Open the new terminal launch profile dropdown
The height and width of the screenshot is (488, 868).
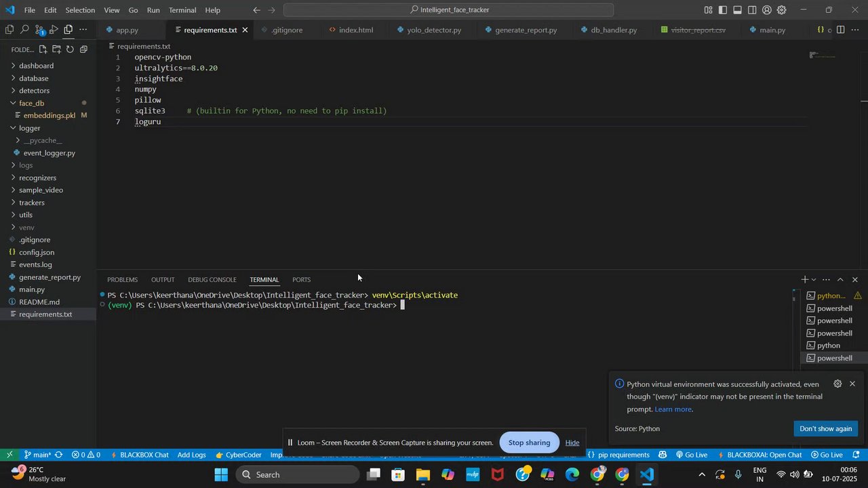pos(814,280)
